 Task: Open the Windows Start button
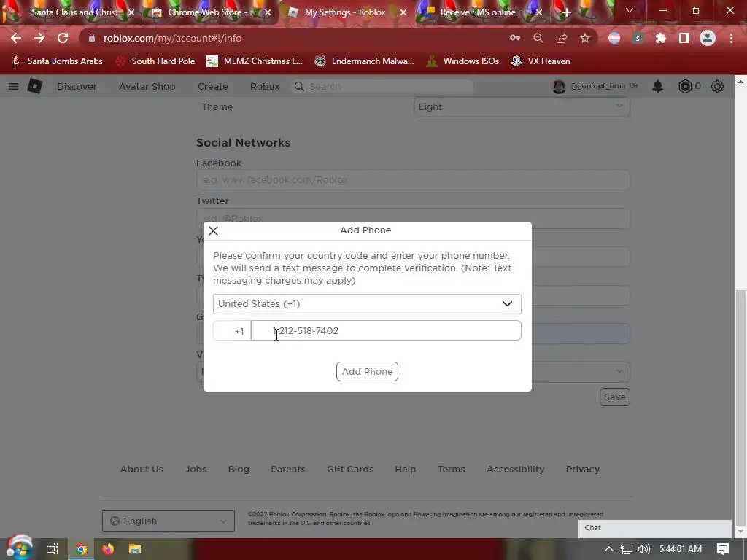[x=19, y=548]
